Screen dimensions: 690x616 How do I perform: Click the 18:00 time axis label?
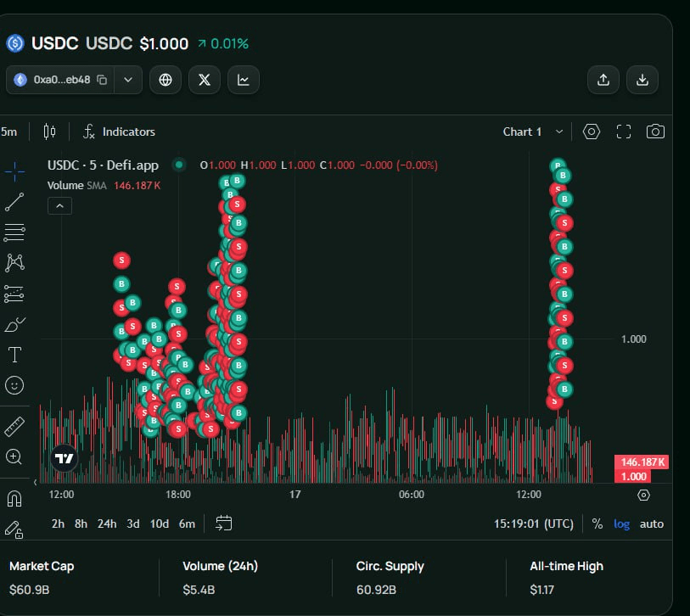coord(178,495)
